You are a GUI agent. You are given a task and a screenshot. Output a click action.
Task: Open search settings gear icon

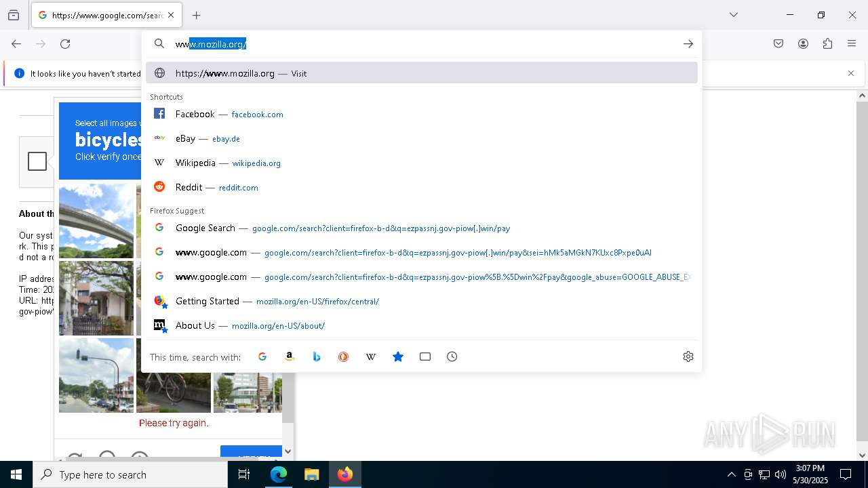coord(688,357)
